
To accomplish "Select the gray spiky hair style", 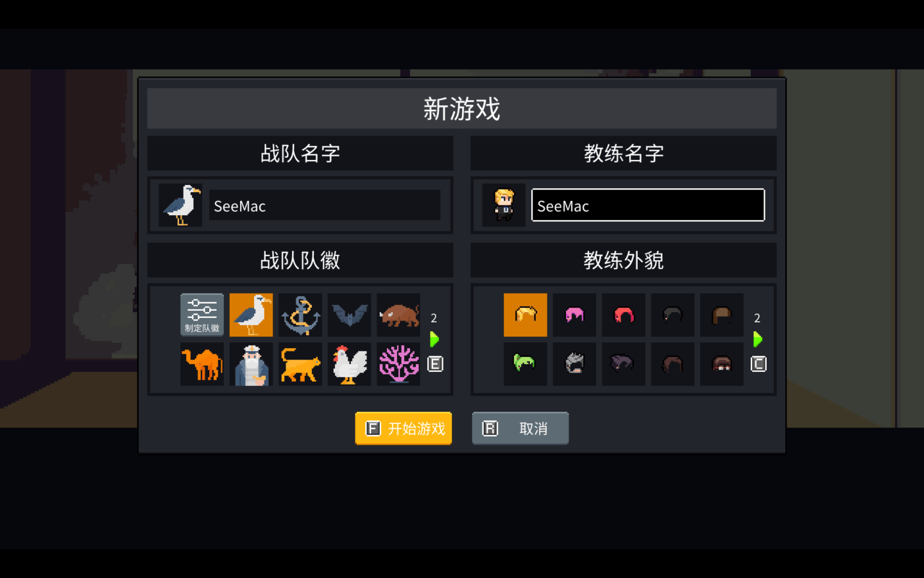I will (574, 364).
